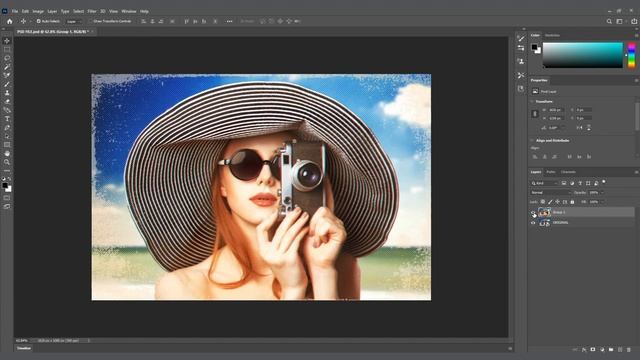The image size is (640, 360).
Task: Create a new layer icon
Action: [620, 350]
